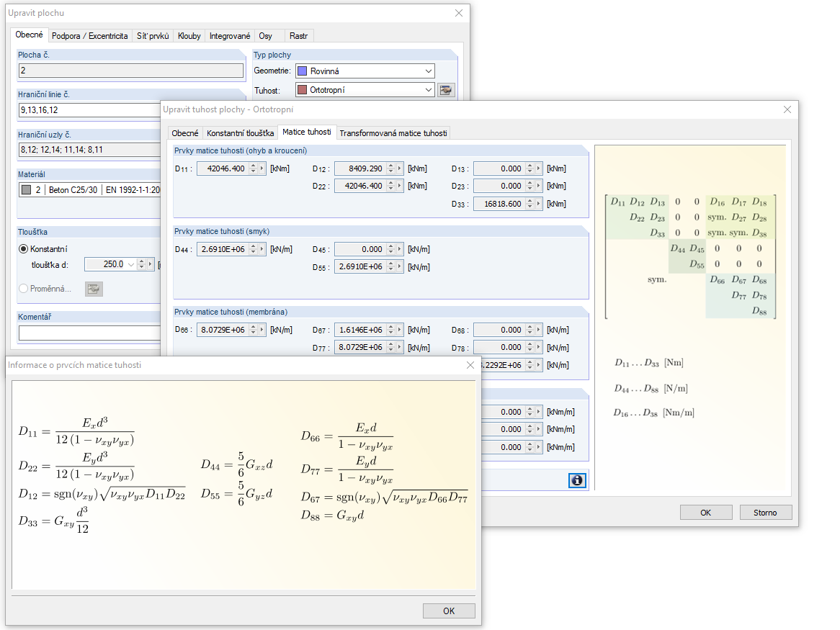Click the D66 value field 8.0729E+06
Screen dimensions: 840x630
click(x=223, y=330)
